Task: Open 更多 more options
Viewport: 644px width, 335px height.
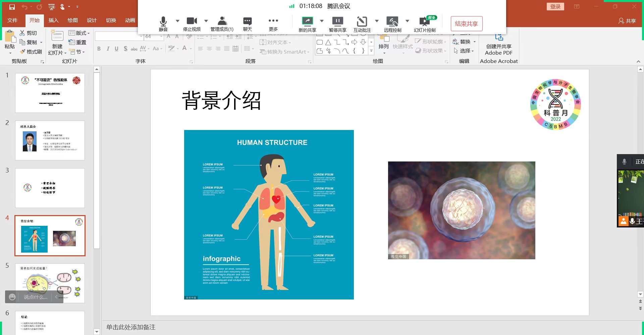Action: coord(273,24)
